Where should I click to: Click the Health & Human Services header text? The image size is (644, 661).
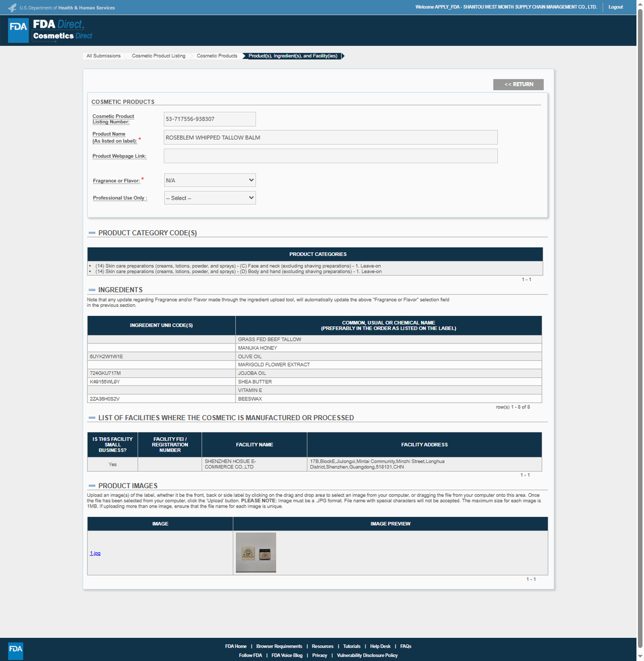(x=86, y=8)
